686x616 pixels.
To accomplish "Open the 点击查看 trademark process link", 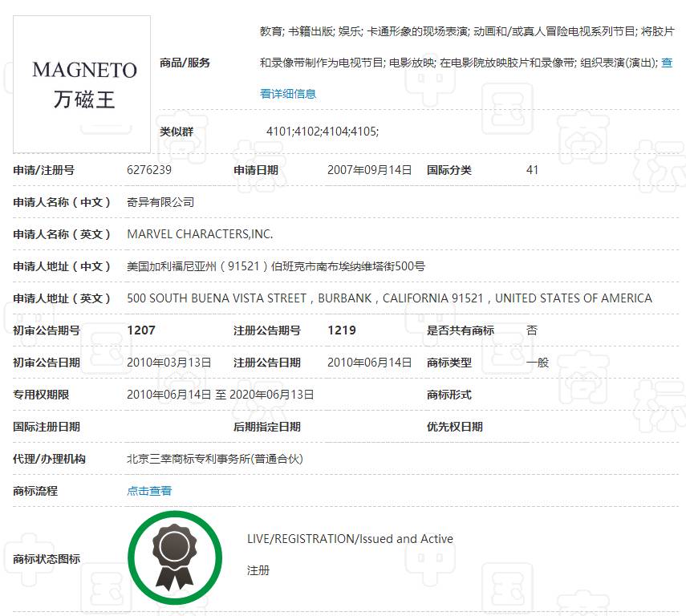I will point(149,491).
